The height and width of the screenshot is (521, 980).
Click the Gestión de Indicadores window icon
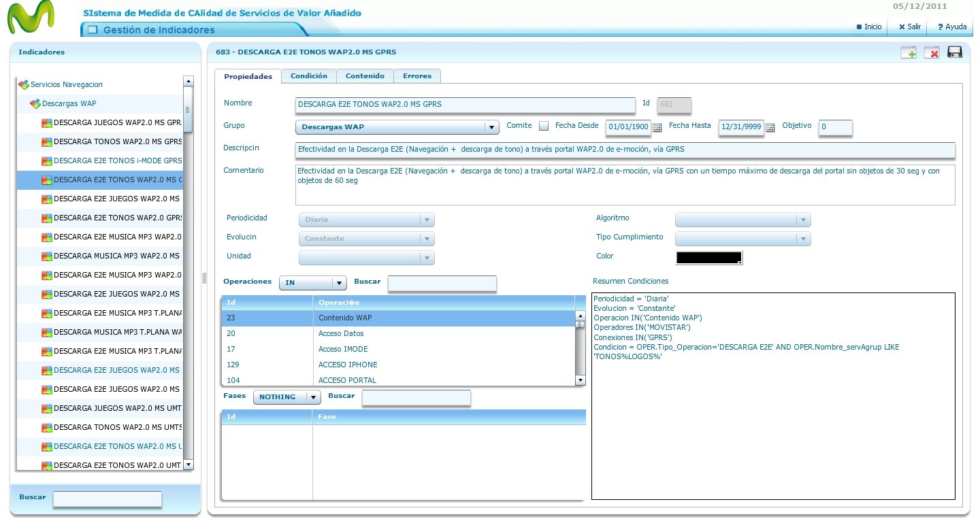93,30
